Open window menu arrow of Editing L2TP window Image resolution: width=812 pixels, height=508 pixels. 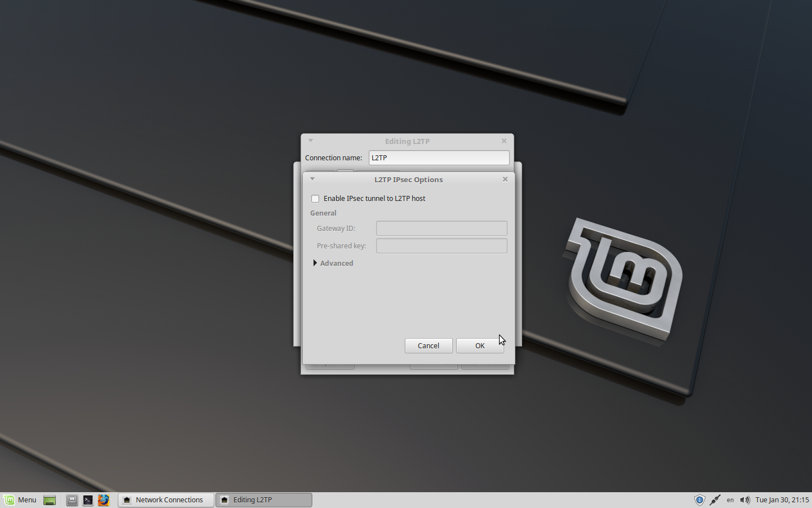(311, 141)
